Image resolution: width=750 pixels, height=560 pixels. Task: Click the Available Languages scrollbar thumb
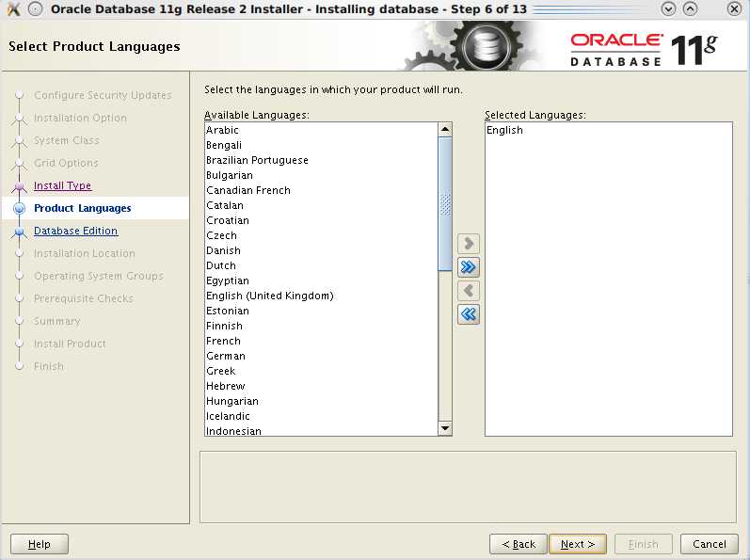445,204
